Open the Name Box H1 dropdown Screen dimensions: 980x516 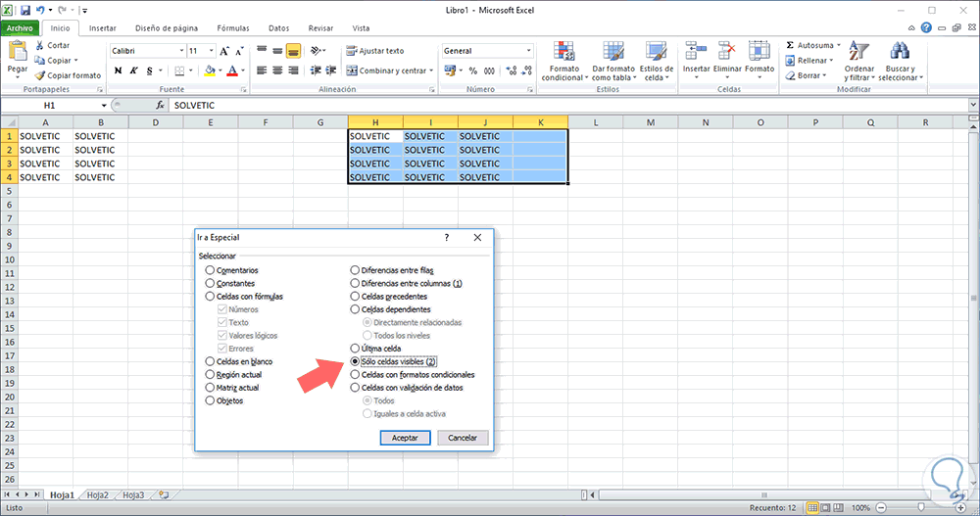pos(102,105)
